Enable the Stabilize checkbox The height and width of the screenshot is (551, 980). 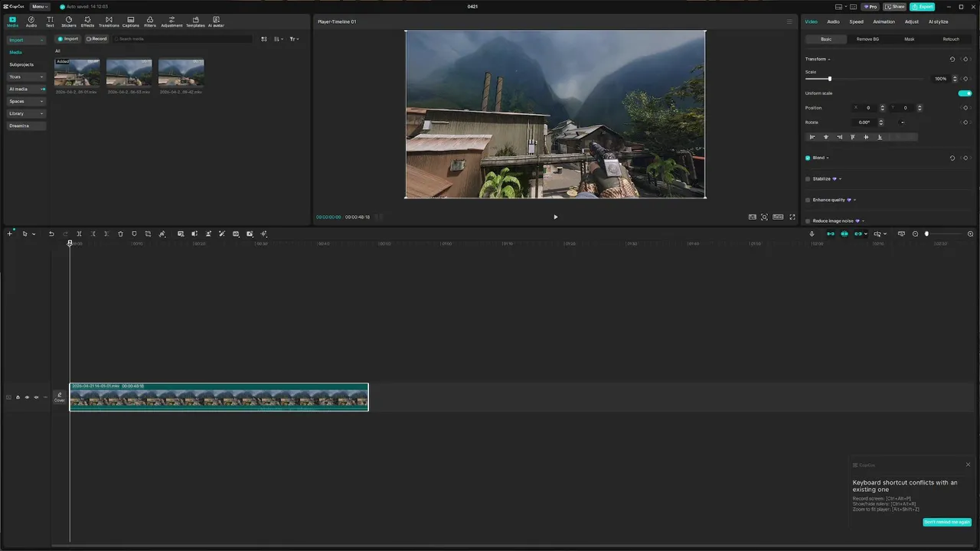[808, 179]
